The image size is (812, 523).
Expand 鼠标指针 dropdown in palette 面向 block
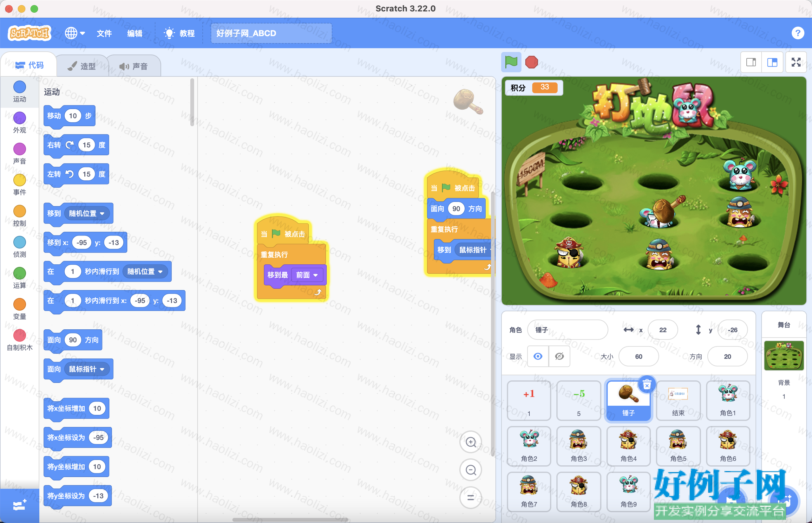point(87,369)
